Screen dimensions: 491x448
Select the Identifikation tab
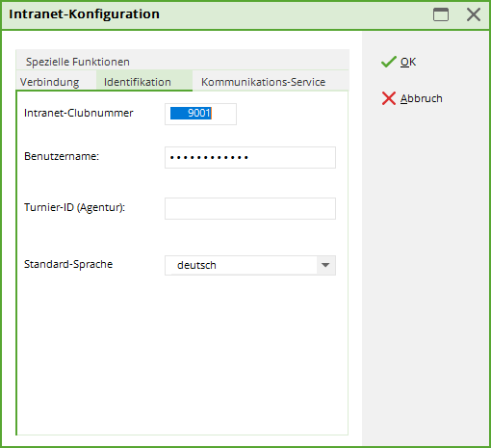138,82
